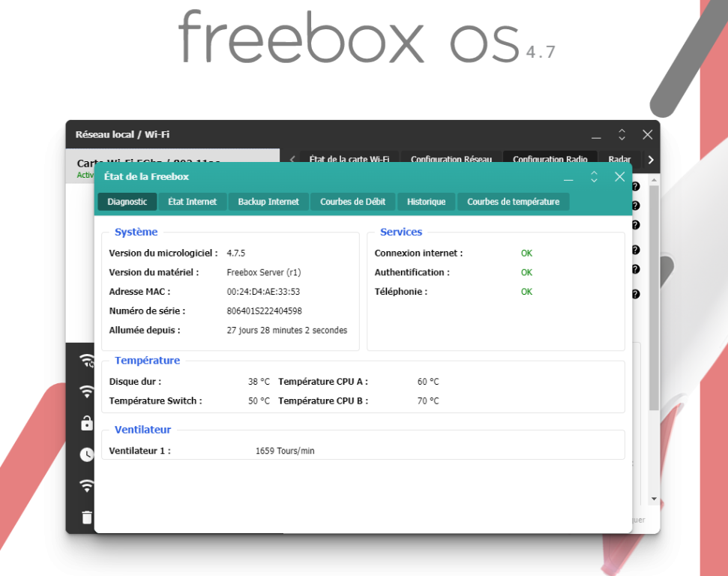
Task: Switch to the Diagnostic tab
Action: pos(127,202)
